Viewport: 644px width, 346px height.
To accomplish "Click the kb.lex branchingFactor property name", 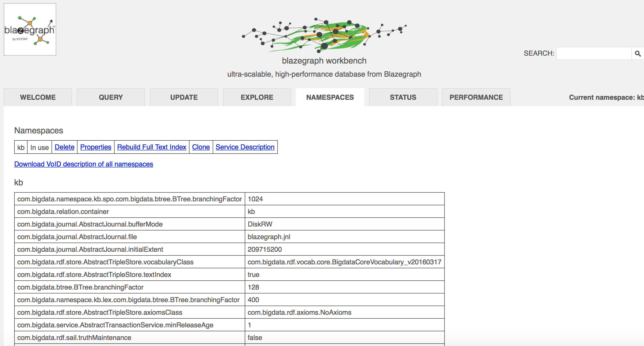I will [x=130, y=300].
